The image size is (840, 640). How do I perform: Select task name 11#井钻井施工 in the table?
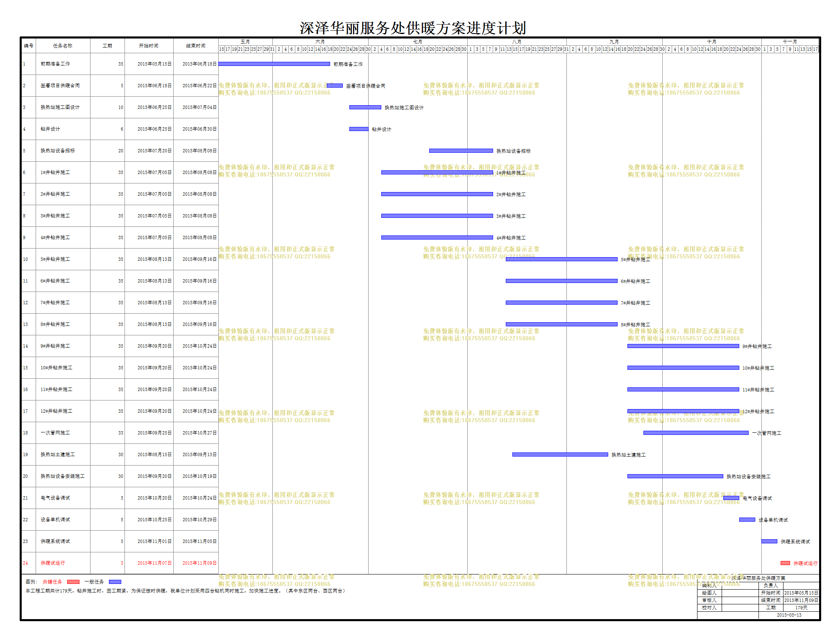point(57,389)
